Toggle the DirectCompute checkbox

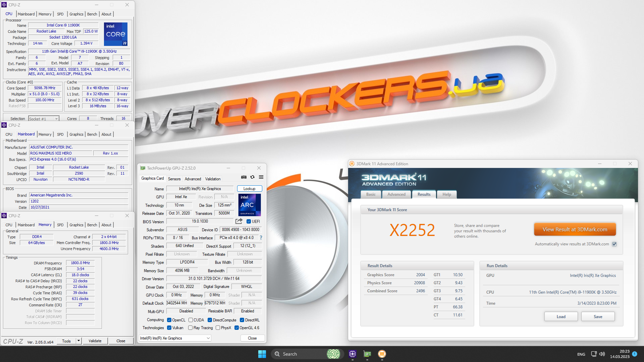point(210,320)
